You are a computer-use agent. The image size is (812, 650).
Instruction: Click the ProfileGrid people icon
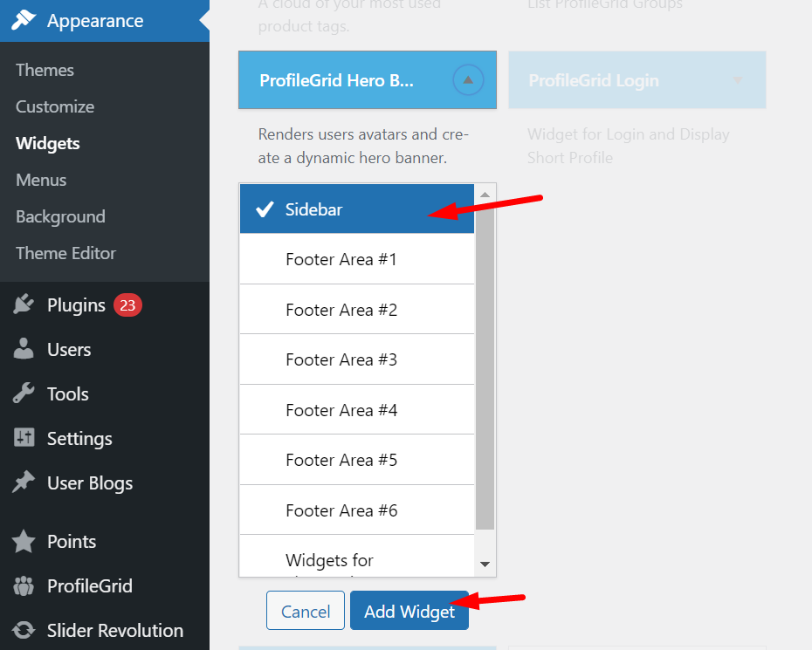tap(24, 585)
